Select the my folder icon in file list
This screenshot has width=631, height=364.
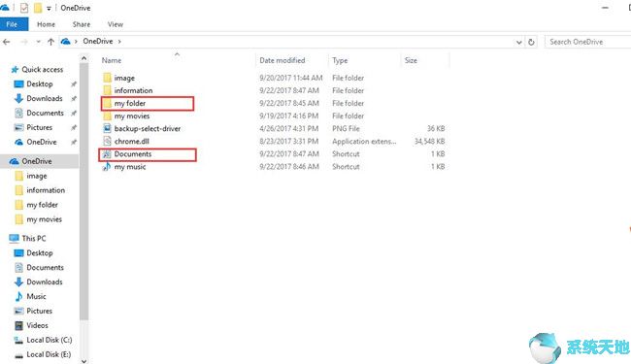[x=107, y=103]
